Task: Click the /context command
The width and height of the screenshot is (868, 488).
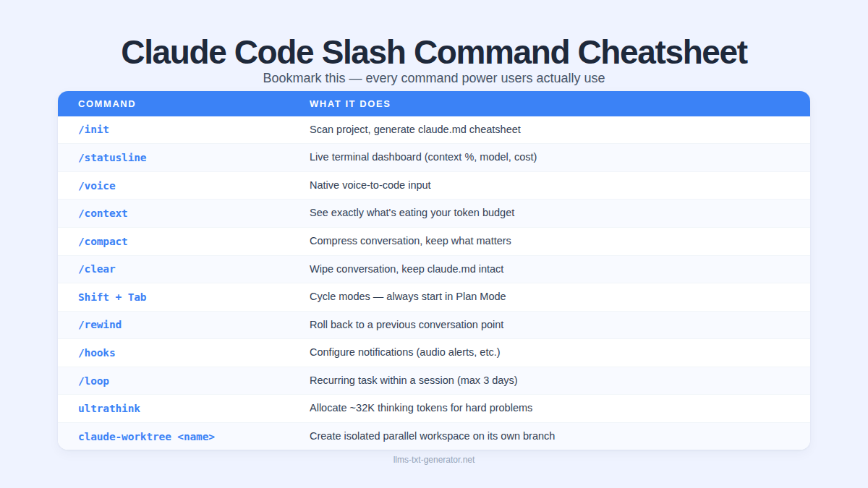Action: pos(103,213)
